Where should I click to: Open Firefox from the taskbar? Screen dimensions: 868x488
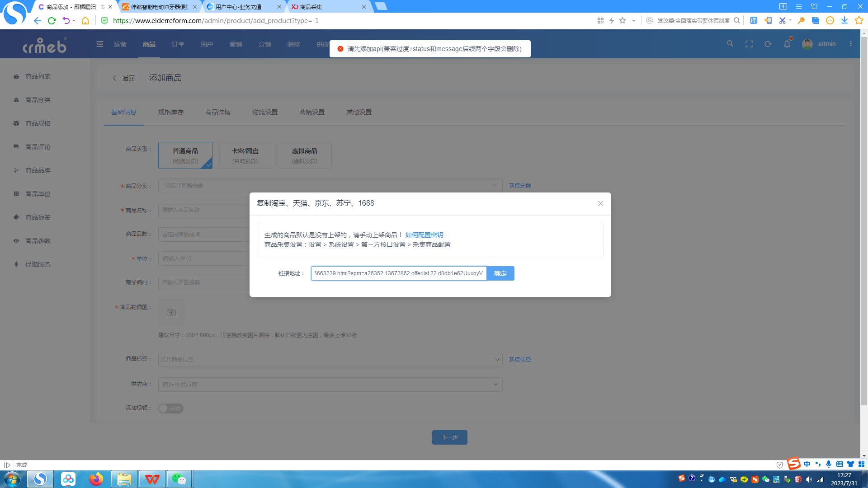tap(96, 479)
